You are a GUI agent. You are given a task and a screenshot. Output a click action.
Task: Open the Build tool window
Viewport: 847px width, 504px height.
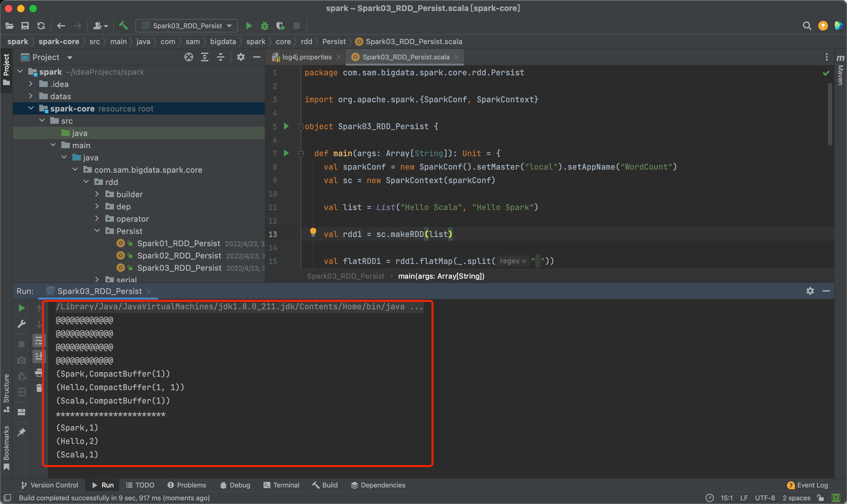click(325, 485)
